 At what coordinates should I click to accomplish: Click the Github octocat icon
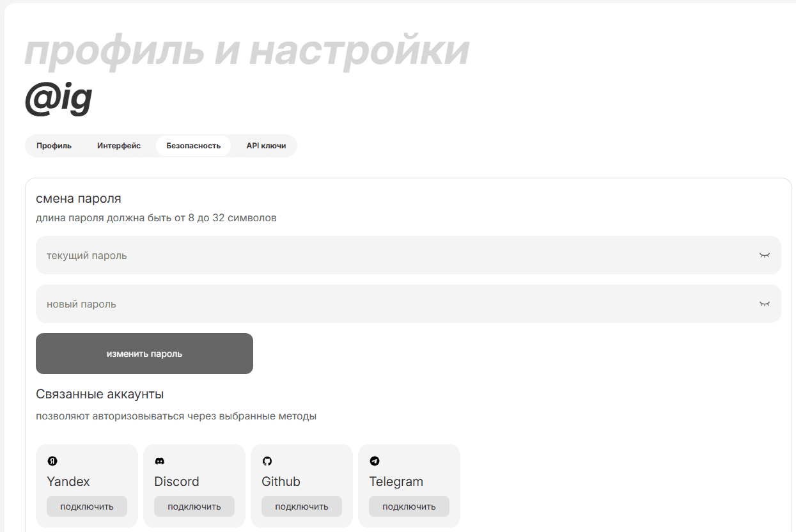(267, 461)
